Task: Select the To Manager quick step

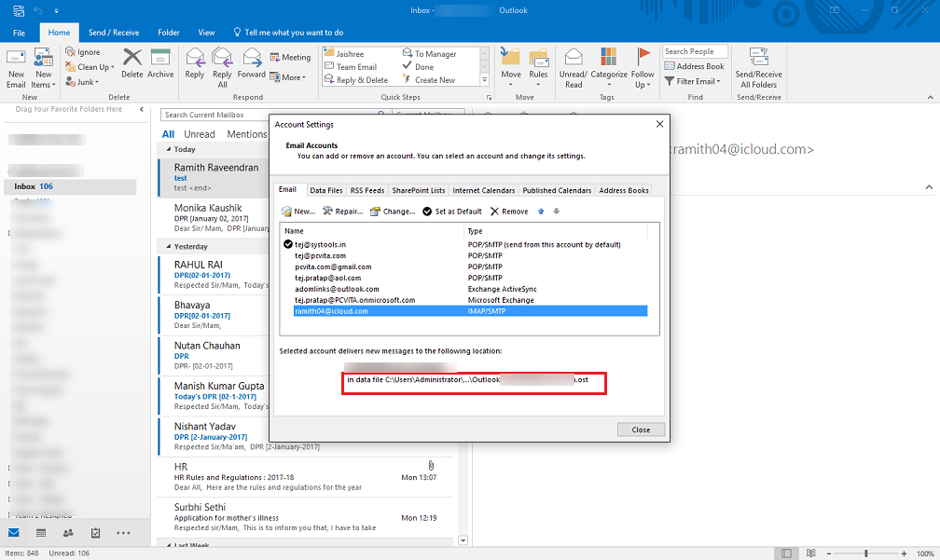Action: tap(429, 54)
